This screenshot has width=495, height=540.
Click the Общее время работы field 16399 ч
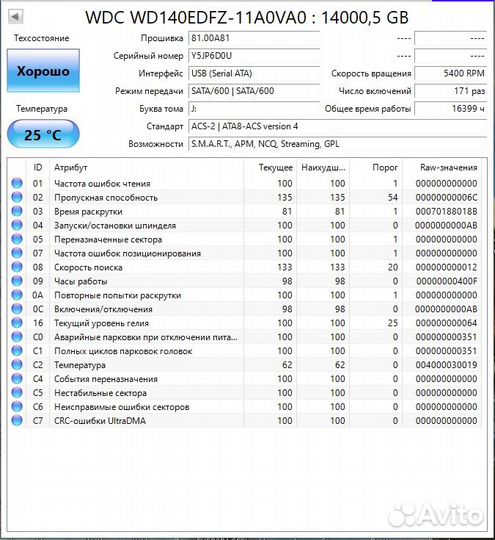[451, 109]
